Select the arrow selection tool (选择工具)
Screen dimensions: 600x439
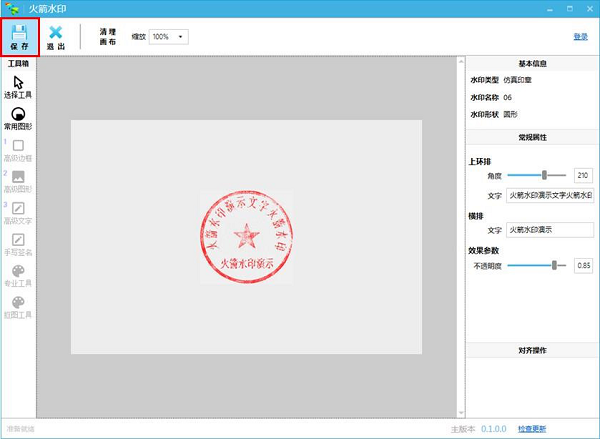(18, 82)
